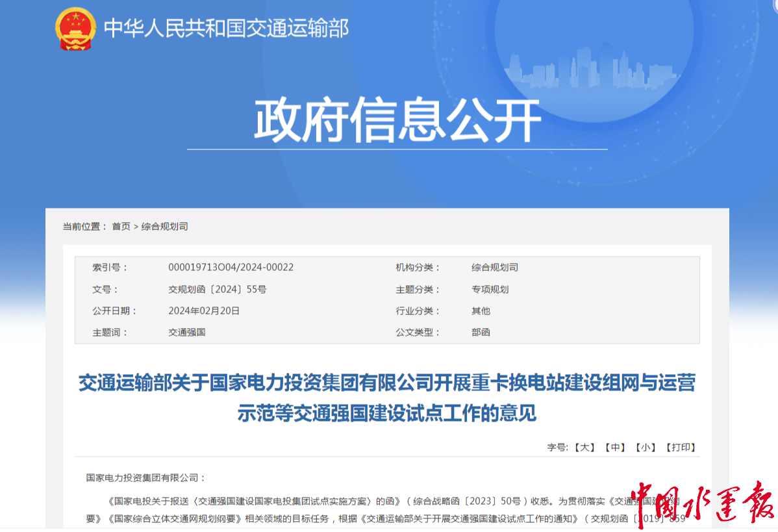Click the national emblem logo
The image size is (778, 532).
tap(75, 29)
